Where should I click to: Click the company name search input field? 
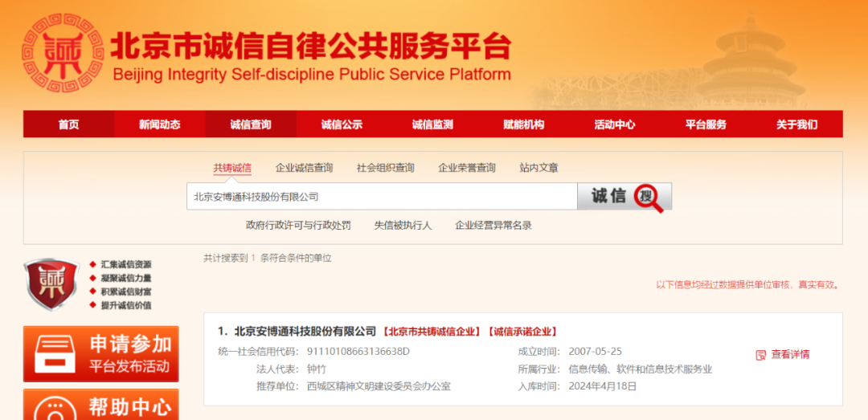pos(382,197)
